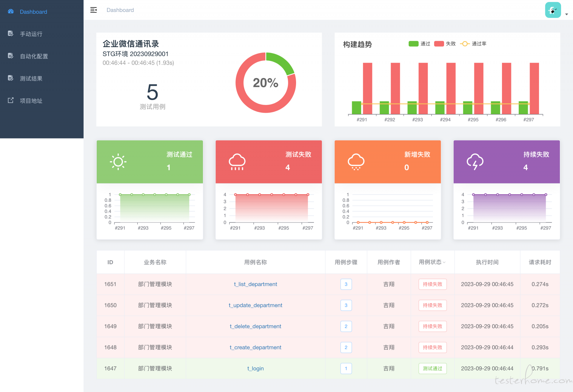Screen dimensions: 573x392
Task: Open the Dashboard menu item
Action: [x=42, y=12]
